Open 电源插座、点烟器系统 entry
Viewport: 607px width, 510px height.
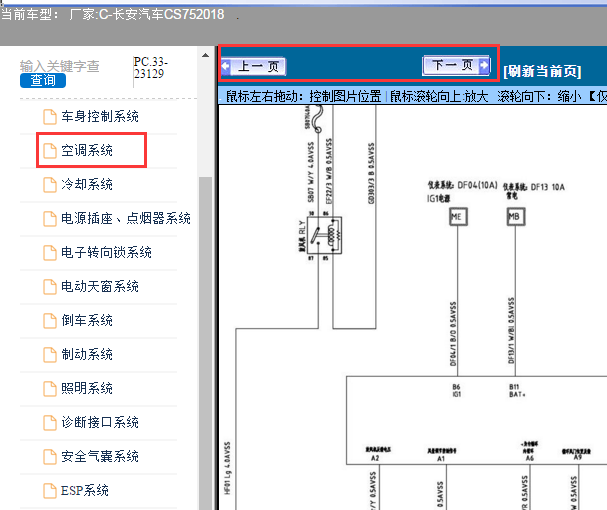126,218
